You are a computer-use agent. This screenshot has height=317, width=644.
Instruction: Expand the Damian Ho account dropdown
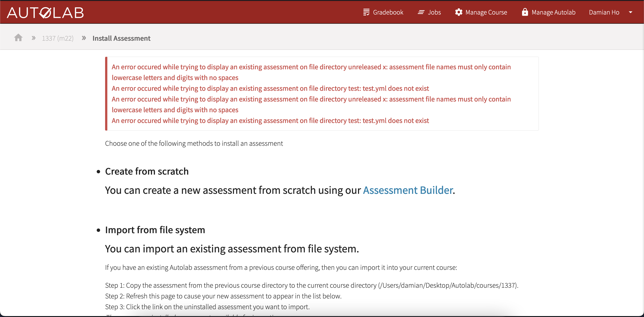[604, 12]
